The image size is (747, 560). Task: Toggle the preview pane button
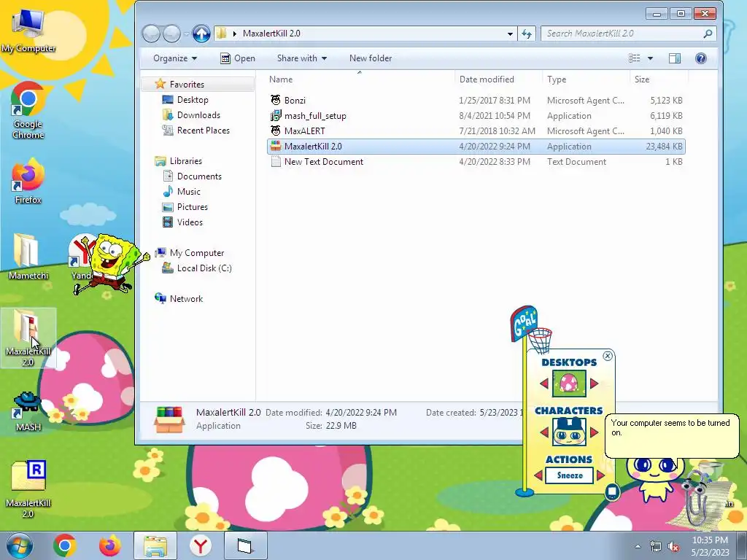(x=675, y=58)
